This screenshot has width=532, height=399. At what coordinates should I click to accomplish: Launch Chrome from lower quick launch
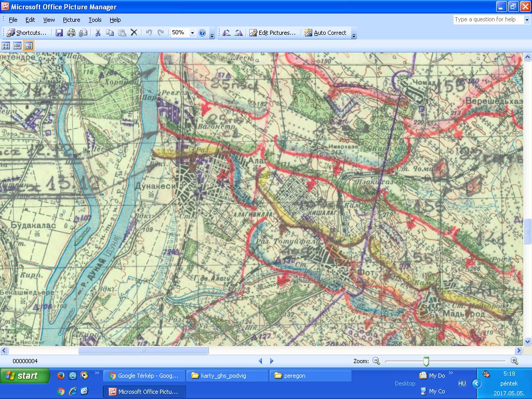click(x=61, y=391)
